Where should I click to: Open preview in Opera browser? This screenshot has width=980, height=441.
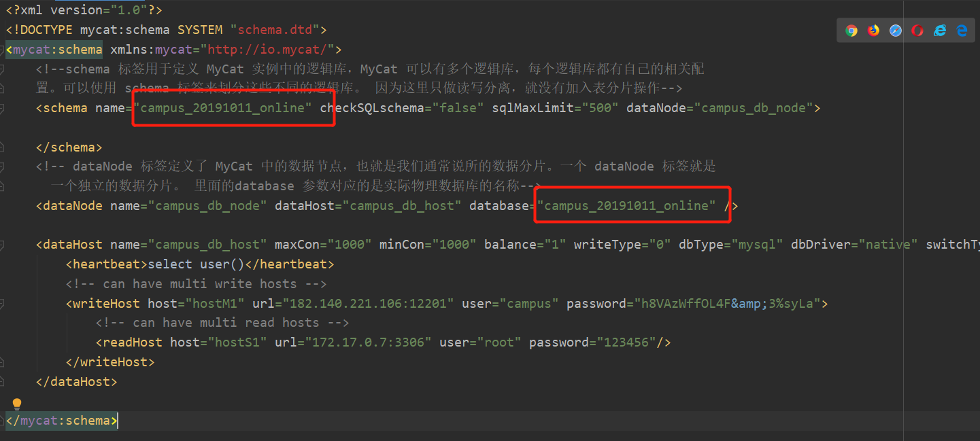pyautogui.click(x=917, y=31)
